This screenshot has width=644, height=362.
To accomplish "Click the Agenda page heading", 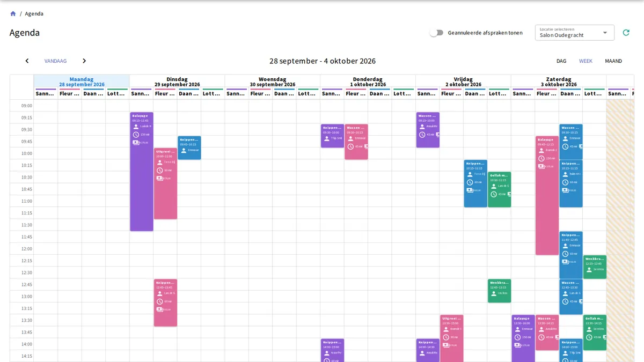I will coord(25,33).
